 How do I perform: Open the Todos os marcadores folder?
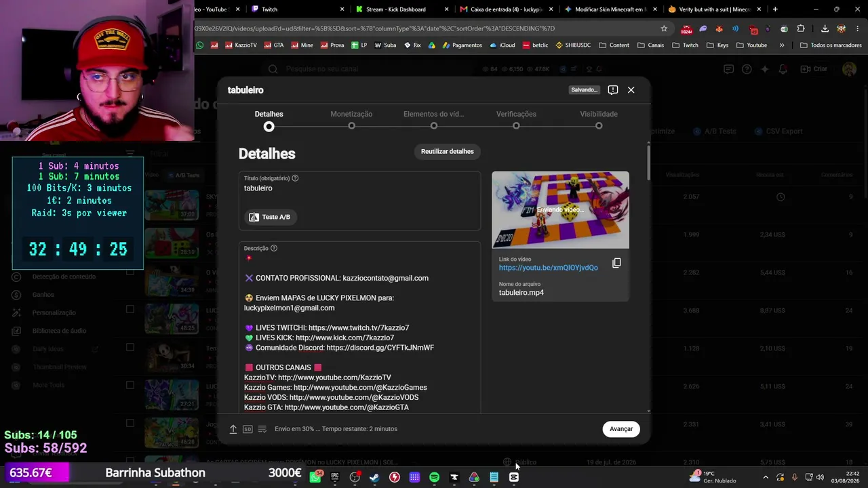(x=831, y=45)
